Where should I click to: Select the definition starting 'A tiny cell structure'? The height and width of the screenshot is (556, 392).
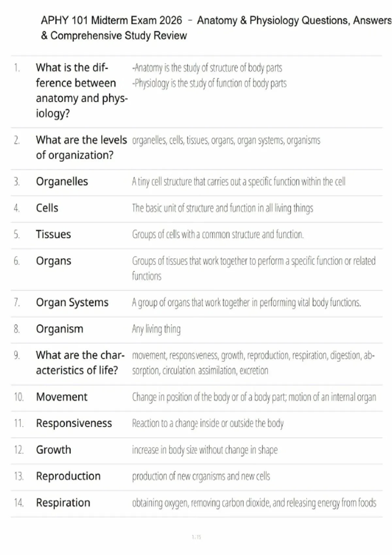click(238, 182)
